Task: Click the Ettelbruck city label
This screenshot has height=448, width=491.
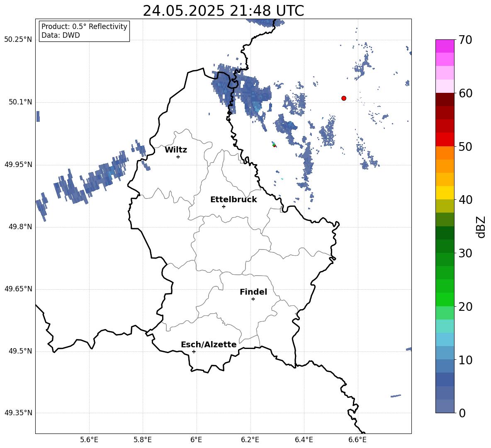Action: (x=233, y=200)
